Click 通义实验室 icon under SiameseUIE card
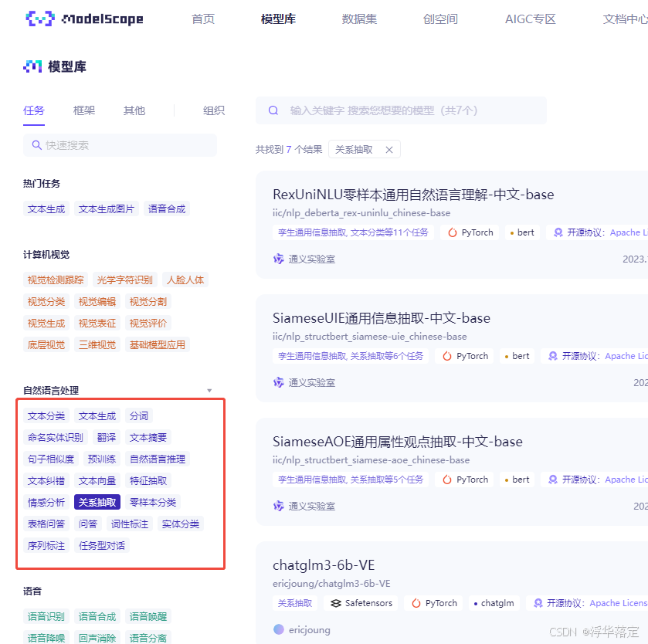Screen dimensions: 648x644 [x=279, y=382]
